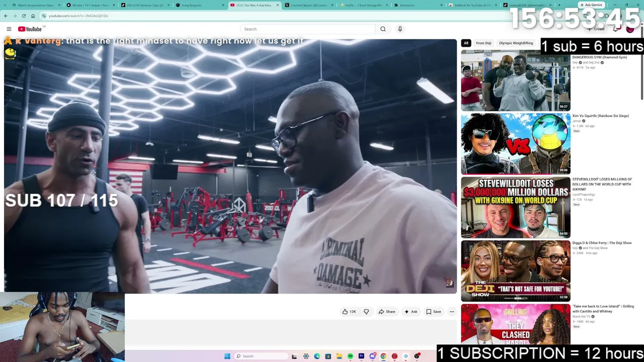Click the YouTube search magnifier button

383,29
